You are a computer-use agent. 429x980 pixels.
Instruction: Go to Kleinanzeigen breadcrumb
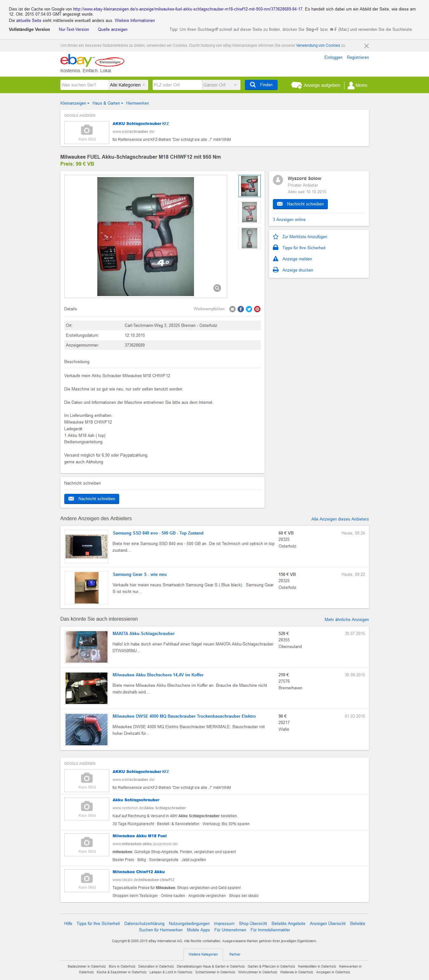[x=73, y=103]
